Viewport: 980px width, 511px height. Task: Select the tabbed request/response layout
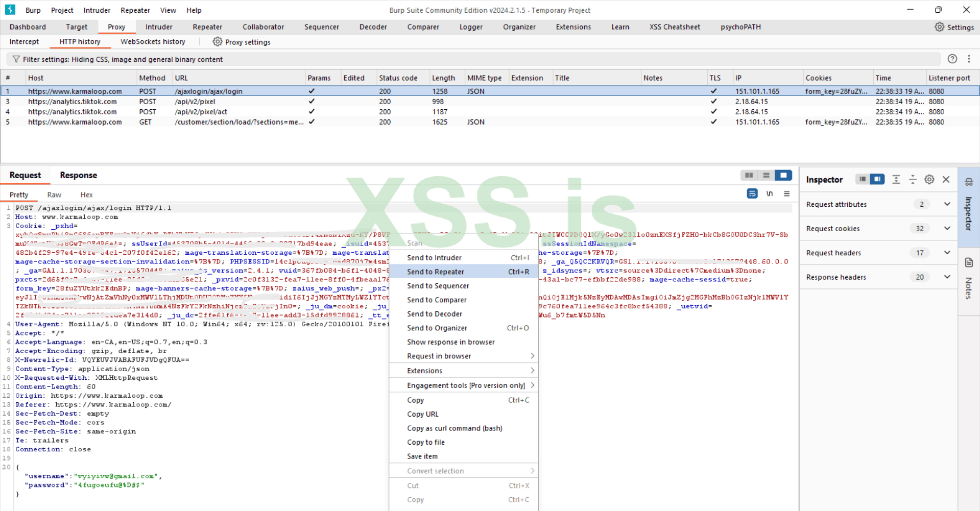coord(783,175)
